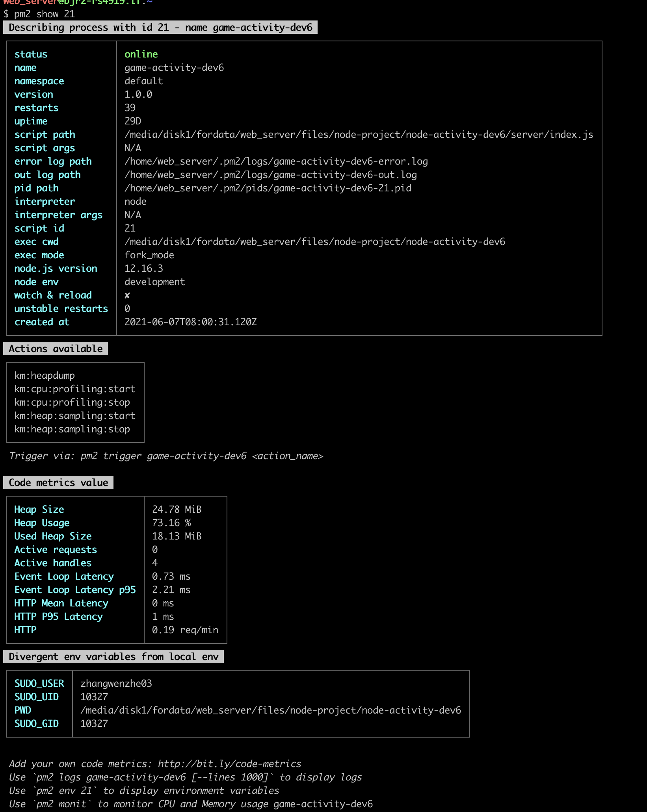Click the created at timestamp
The height and width of the screenshot is (812, 647).
(x=190, y=322)
